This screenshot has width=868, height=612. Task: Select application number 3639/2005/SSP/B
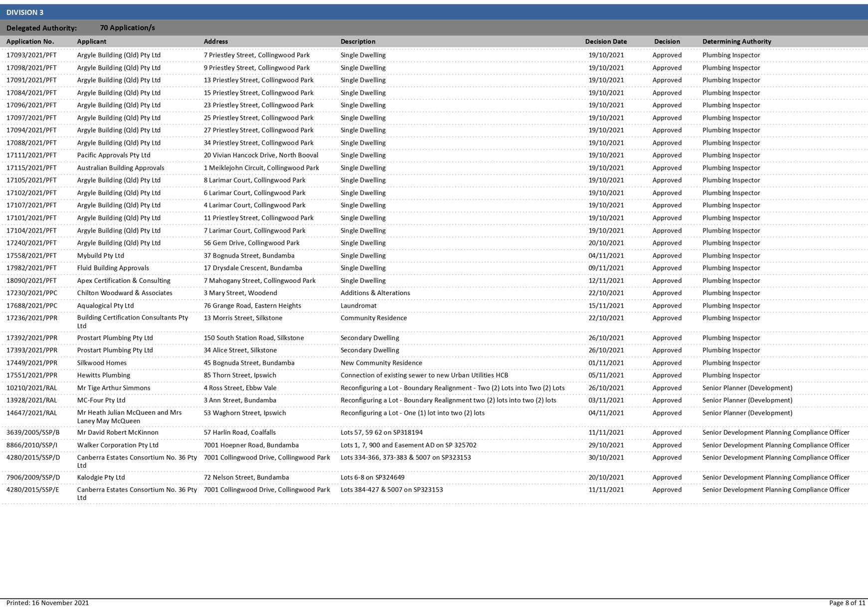pyautogui.click(x=33, y=433)
